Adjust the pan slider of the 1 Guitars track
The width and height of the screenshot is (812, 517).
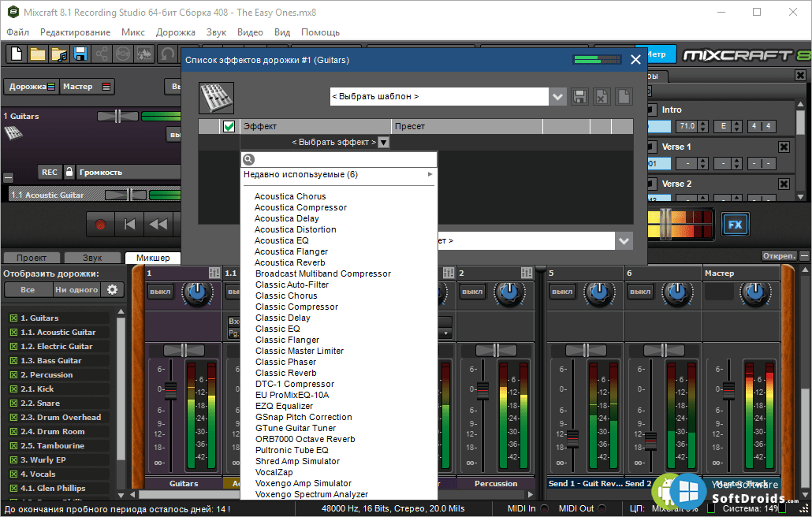(117, 117)
